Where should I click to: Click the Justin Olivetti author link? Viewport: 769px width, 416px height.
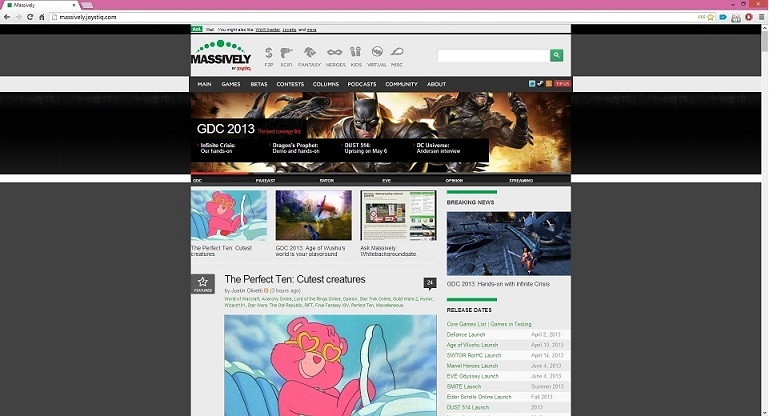click(247, 291)
